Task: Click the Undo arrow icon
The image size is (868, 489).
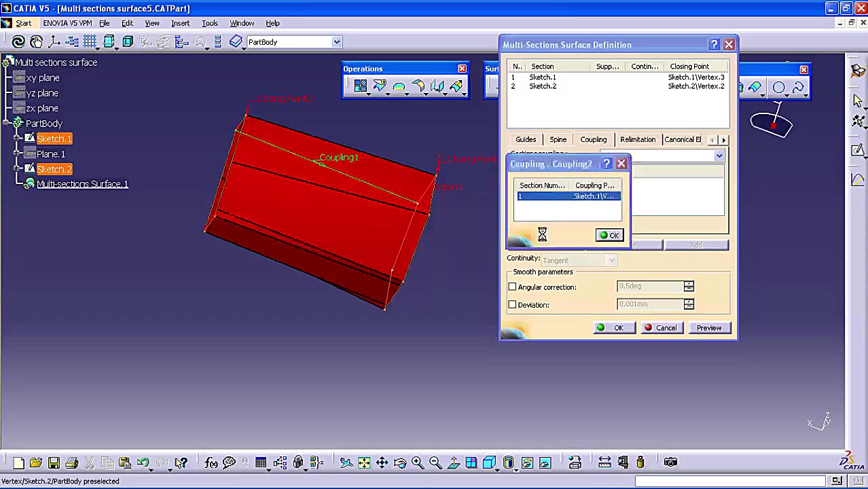Action: (143, 463)
